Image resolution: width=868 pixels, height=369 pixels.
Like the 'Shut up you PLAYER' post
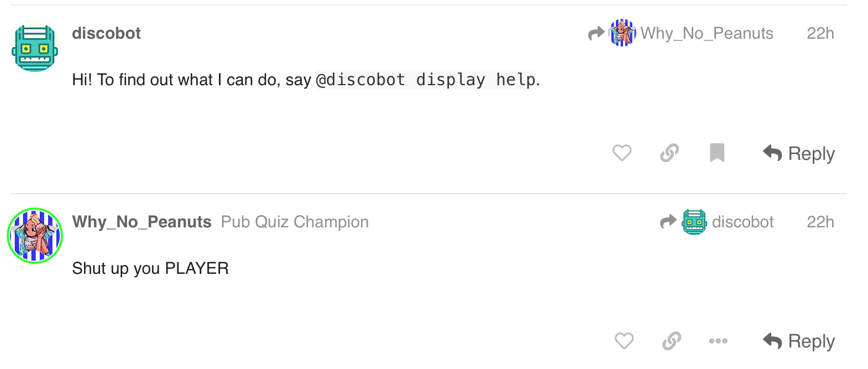pos(624,341)
